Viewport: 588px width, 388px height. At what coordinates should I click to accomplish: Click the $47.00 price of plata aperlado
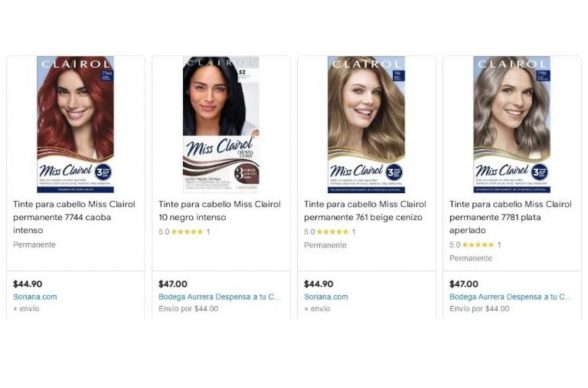click(x=464, y=284)
